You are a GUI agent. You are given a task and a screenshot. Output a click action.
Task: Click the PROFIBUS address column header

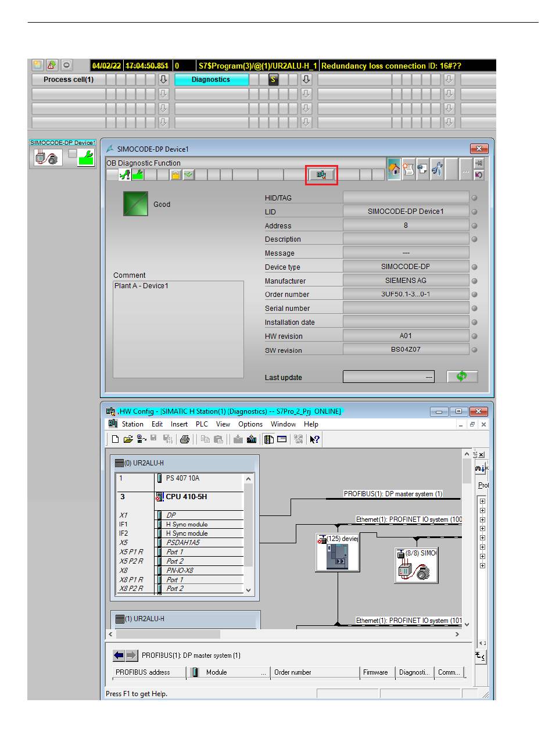tap(149, 672)
